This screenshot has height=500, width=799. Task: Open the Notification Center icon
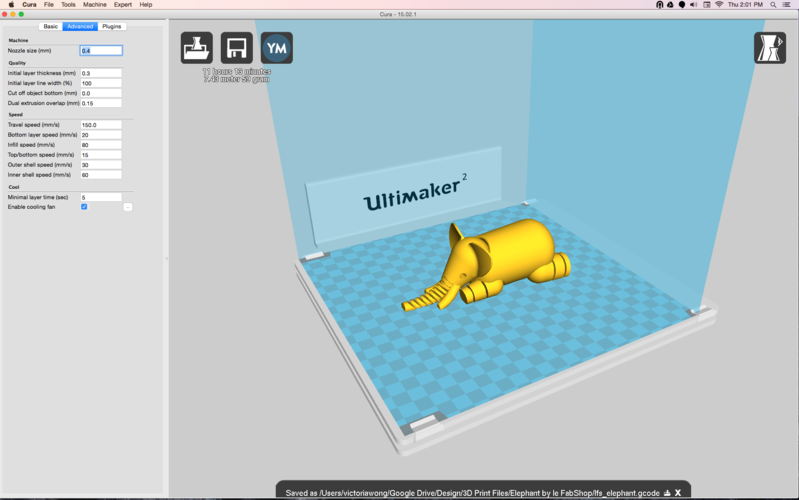(787, 5)
